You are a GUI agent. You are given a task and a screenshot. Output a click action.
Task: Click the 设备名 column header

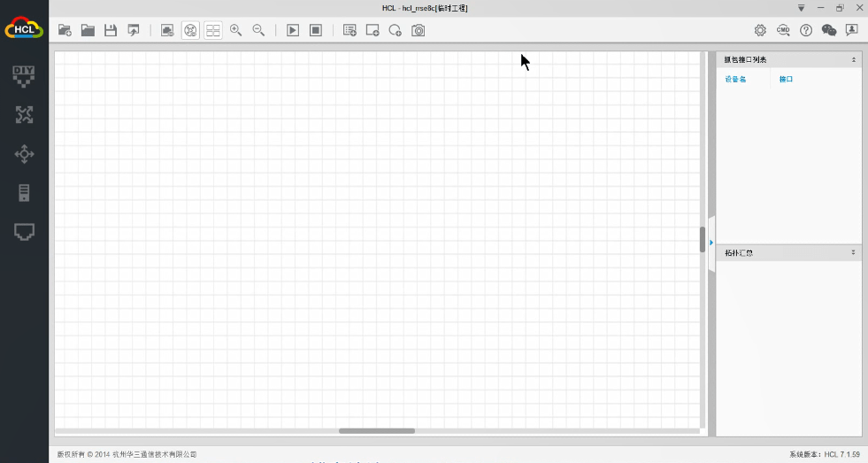pos(735,80)
